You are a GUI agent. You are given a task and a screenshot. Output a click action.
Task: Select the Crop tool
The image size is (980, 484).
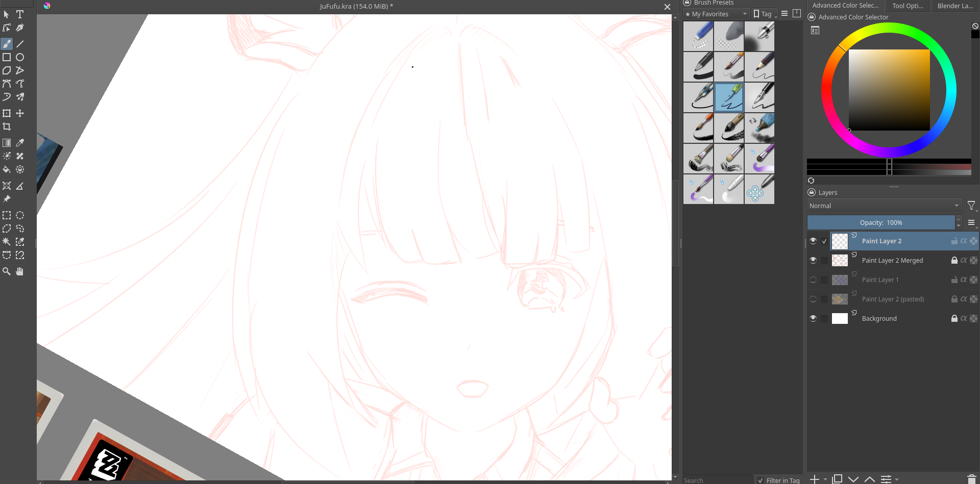(x=7, y=126)
